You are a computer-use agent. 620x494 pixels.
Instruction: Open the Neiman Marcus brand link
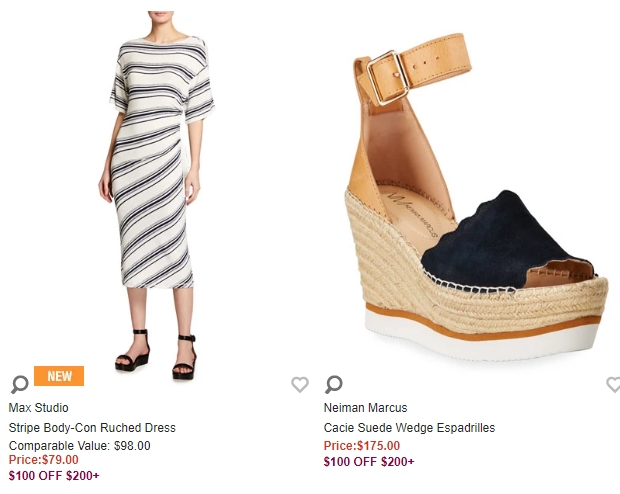[365, 408]
